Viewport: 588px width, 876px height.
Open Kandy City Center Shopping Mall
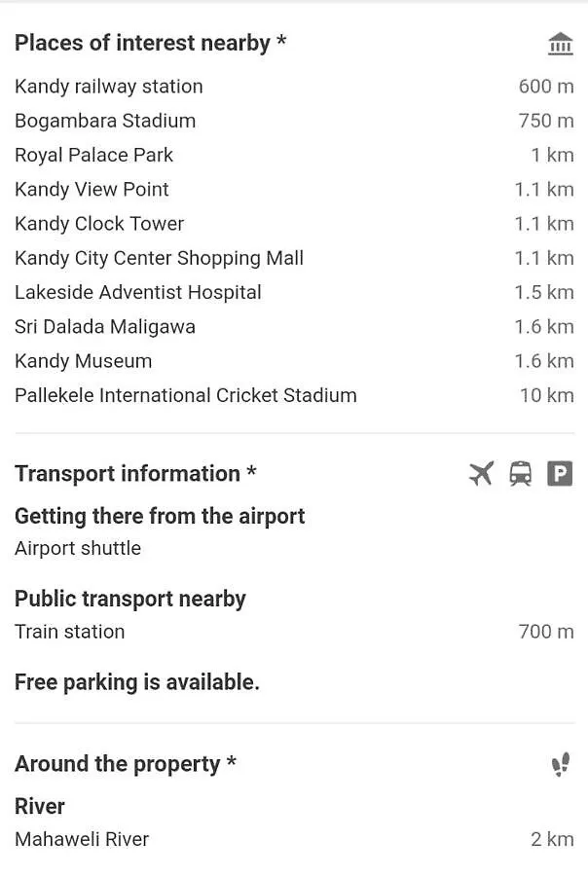tap(294, 258)
